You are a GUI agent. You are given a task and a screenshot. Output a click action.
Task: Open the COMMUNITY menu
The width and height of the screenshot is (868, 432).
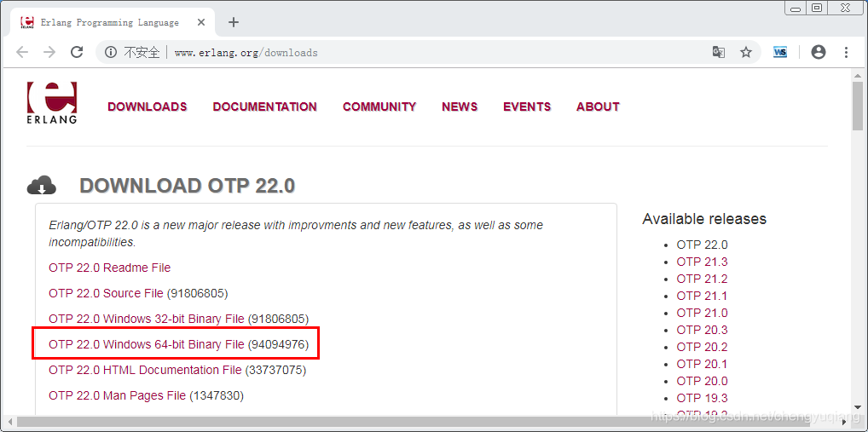pyautogui.click(x=379, y=107)
